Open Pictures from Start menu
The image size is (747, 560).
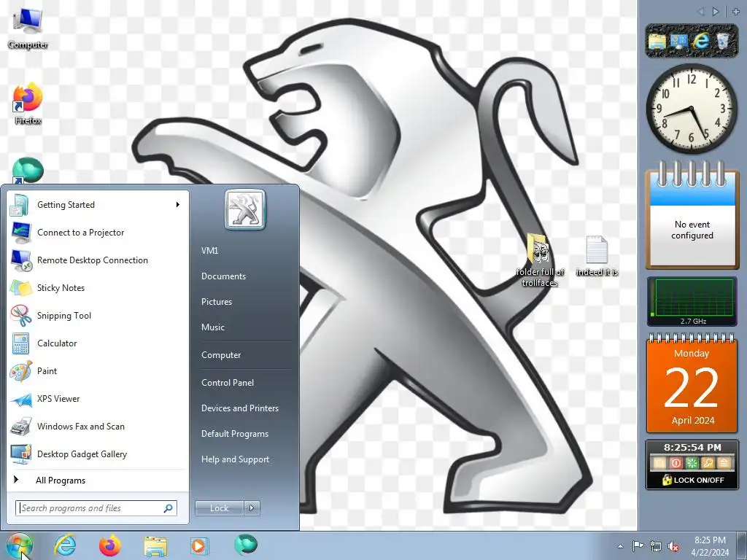pos(216,302)
